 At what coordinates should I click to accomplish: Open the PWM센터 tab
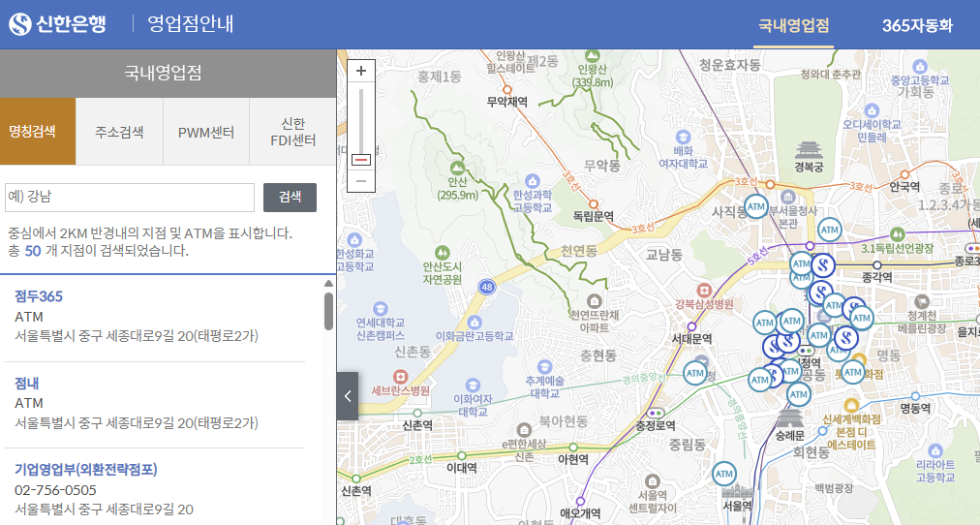[206, 132]
